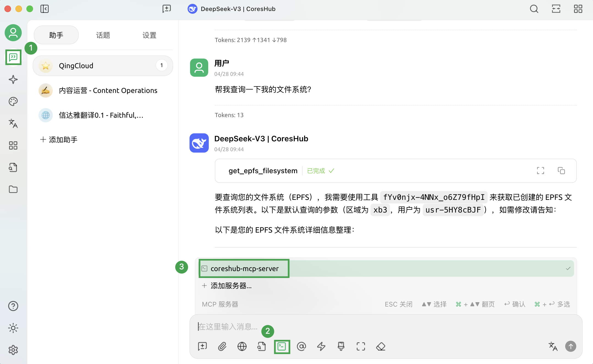Open settings gear icon in sidebar
This screenshot has height=364, width=593.
click(x=13, y=350)
